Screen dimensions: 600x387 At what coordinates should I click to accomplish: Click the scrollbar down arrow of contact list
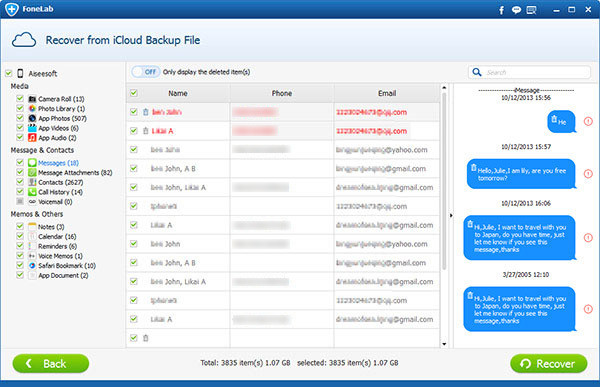coord(444,344)
